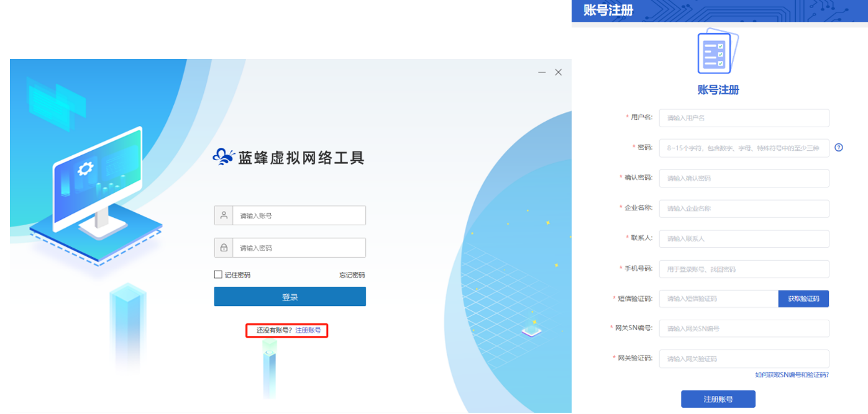Click the 手机号码 field label
868x414 pixels.
click(638, 268)
